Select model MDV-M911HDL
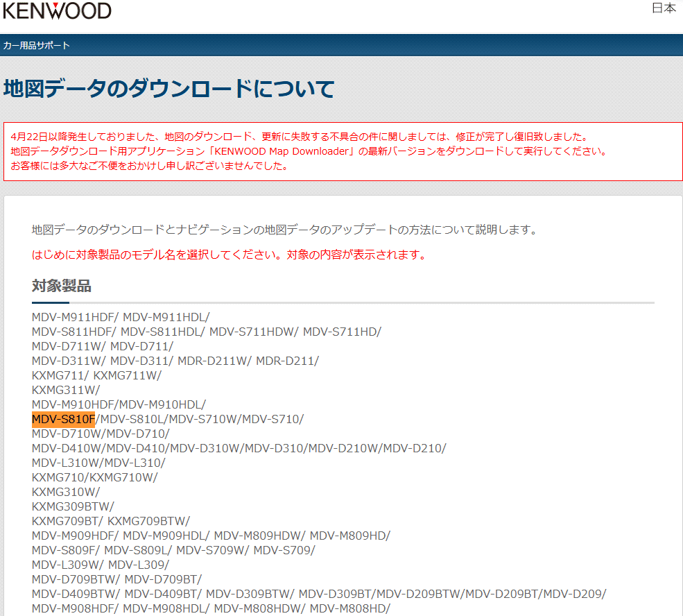Screen dimensions: 683x616 [164, 317]
